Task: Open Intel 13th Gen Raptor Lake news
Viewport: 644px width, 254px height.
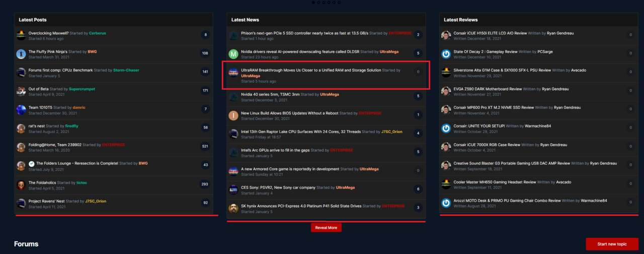Action: 301,132
